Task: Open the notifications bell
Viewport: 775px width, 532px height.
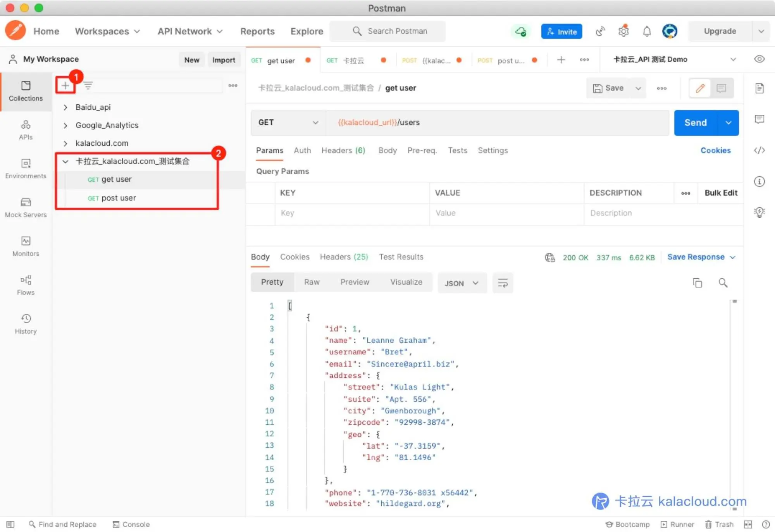Action: (x=647, y=31)
